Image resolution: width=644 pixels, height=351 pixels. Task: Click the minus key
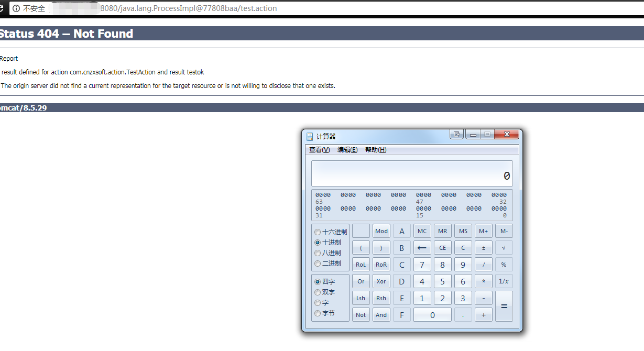click(x=484, y=298)
